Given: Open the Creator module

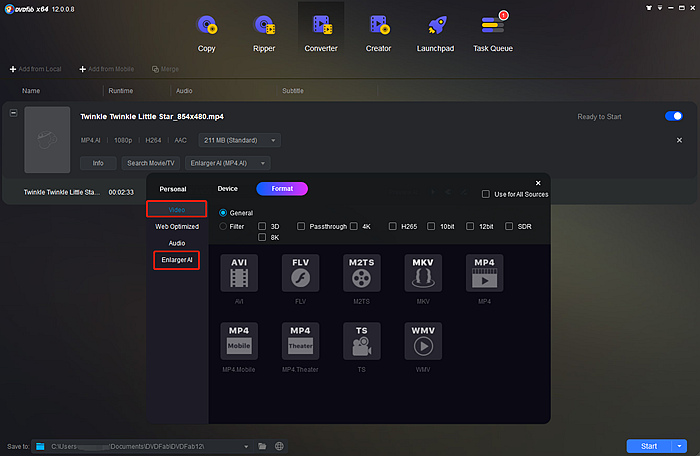Looking at the screenshot, I should 378,33.
